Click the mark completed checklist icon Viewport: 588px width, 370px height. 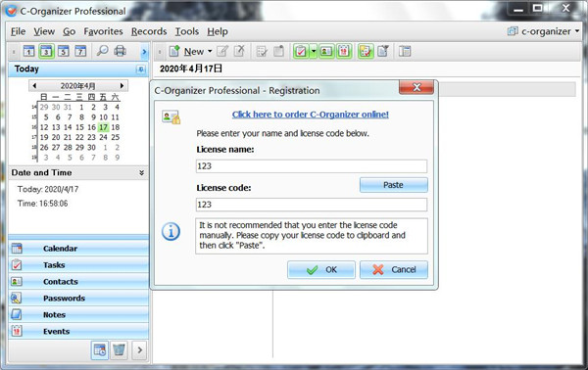(262, 51)
